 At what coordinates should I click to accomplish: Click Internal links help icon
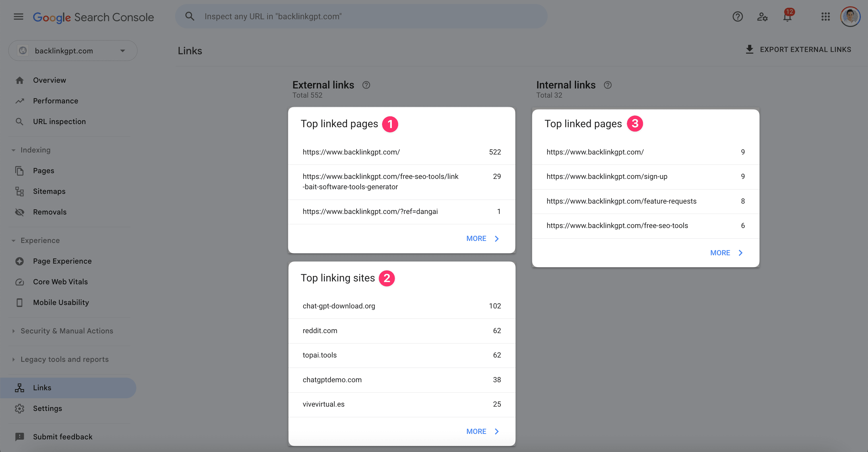608,85
